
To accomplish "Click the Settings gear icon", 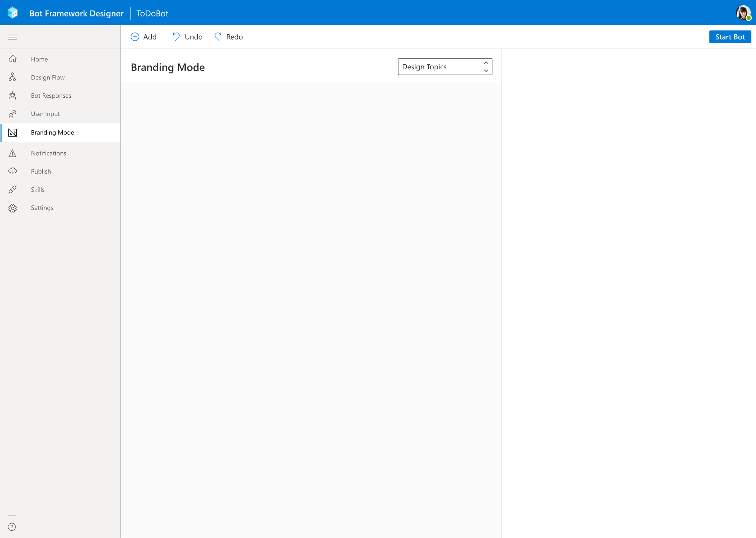I will (13, 208).
